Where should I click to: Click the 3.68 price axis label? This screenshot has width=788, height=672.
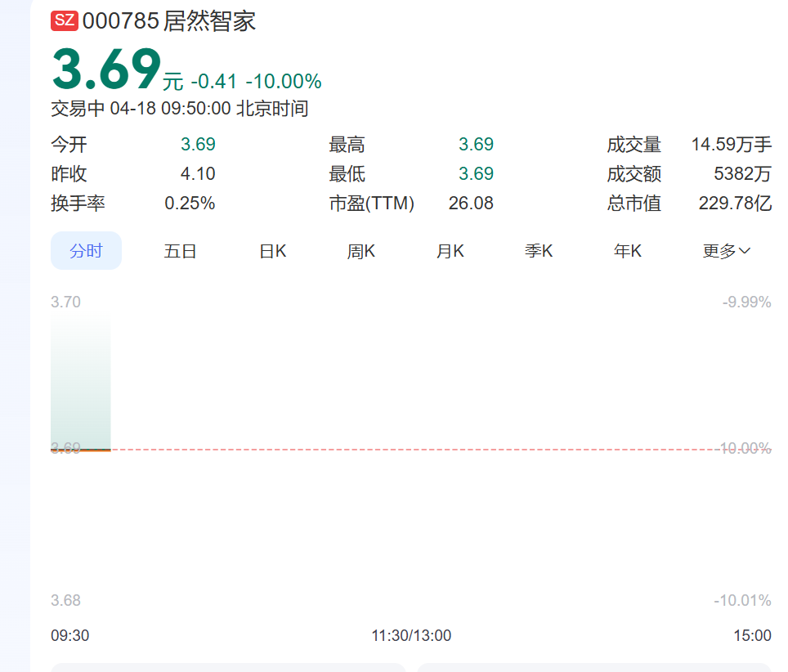pos(65,600)
